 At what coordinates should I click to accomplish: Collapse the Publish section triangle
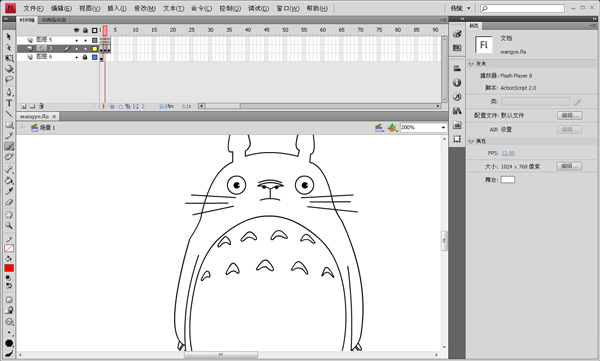[x=471, y=64]
